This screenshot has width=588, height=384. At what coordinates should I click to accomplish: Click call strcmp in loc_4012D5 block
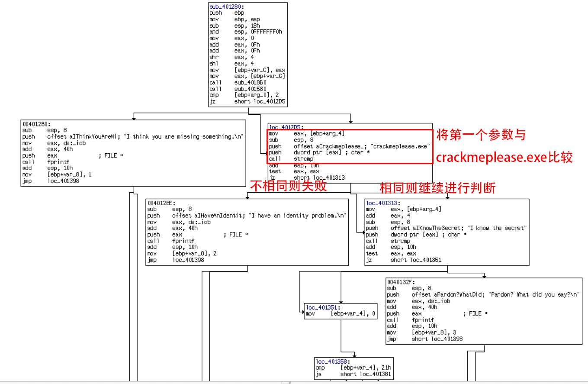coord(291,159)
